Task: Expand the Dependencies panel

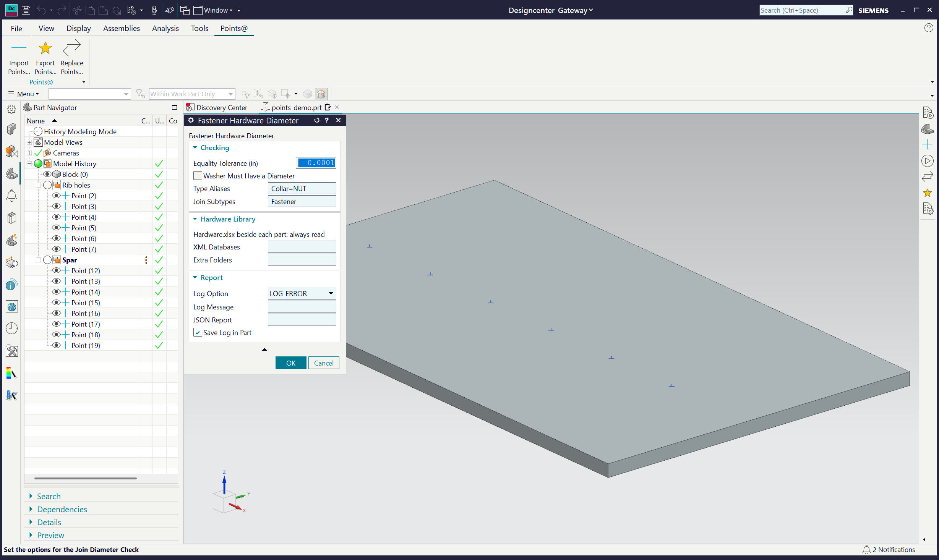Action: (x=62, y=510)
